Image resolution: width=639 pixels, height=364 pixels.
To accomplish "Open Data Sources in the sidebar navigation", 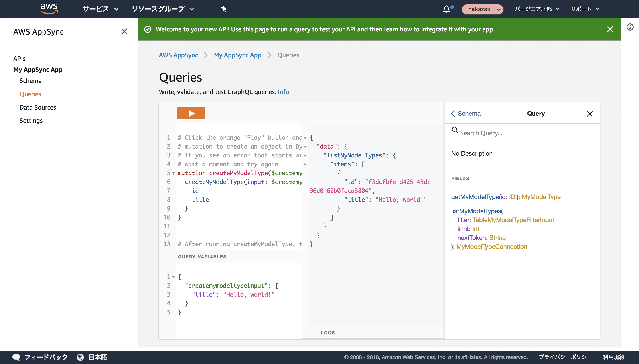I will (38, 107).
